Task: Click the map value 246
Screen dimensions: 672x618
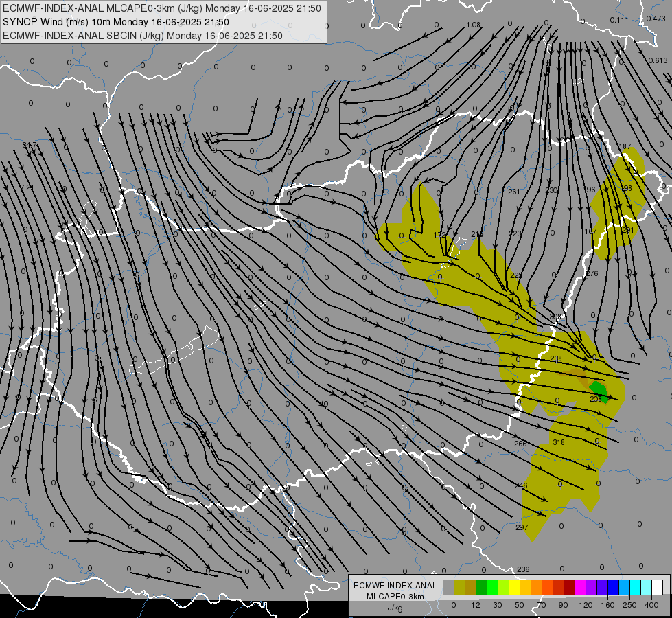Action: pyautogui.click(x=521, y=485)
